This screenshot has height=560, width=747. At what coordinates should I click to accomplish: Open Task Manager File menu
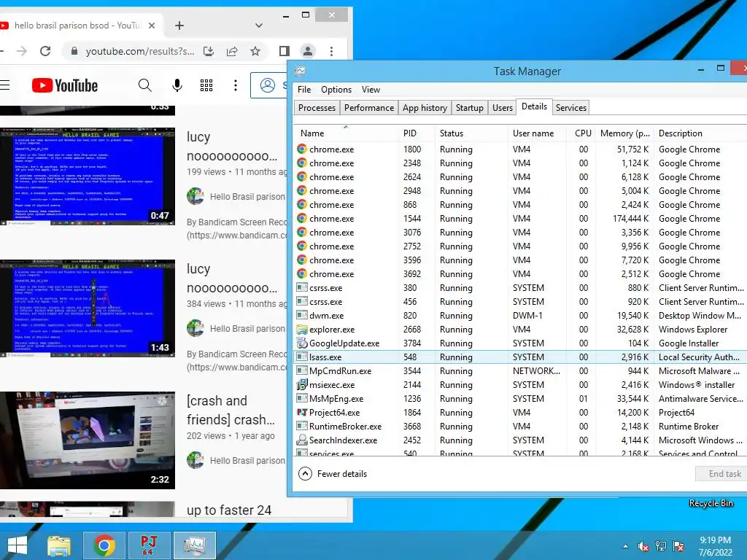pyautogui.click(x=304, y=90)
